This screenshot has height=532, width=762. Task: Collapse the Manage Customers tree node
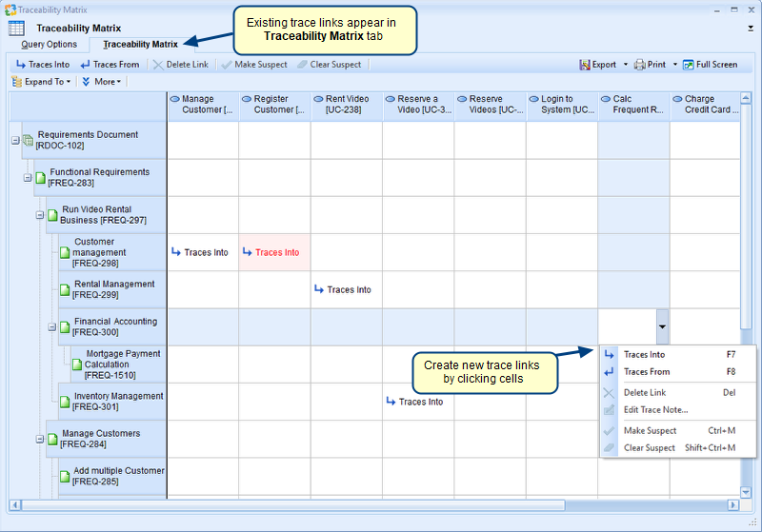(40, 439)
